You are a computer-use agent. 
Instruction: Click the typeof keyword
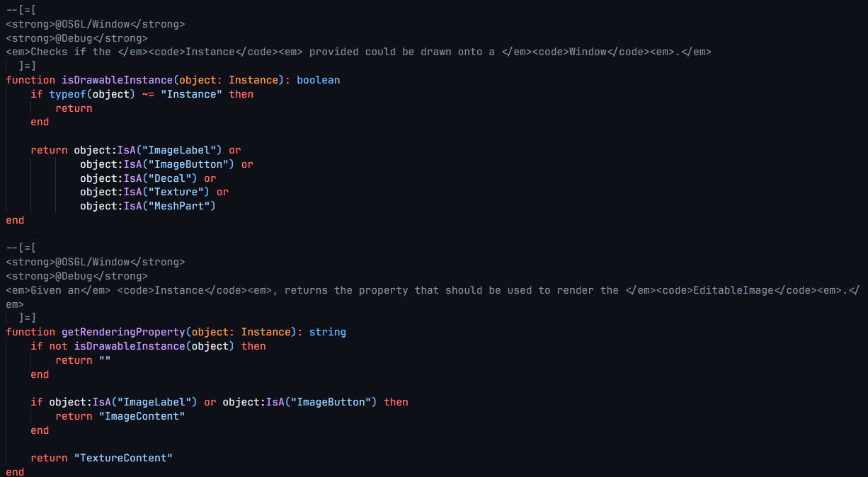point(67,94)
